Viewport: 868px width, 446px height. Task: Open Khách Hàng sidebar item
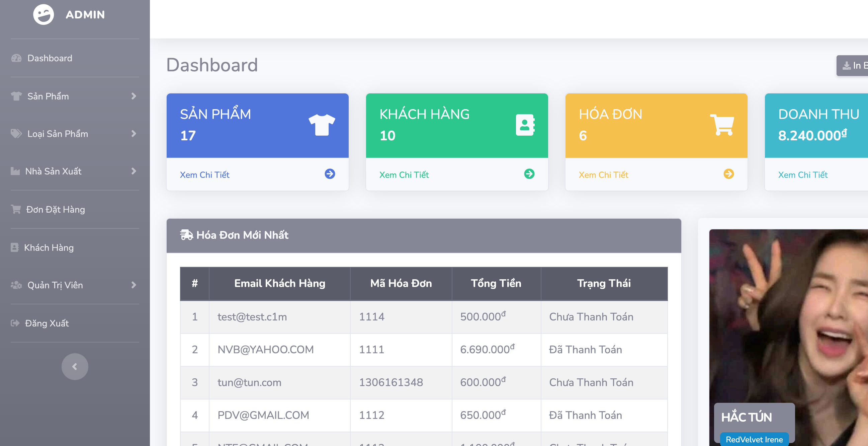(x=49, y=247)
